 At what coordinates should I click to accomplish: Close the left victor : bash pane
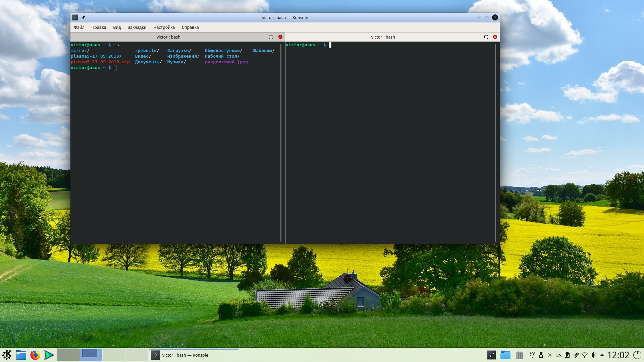[x=280, y=37]
